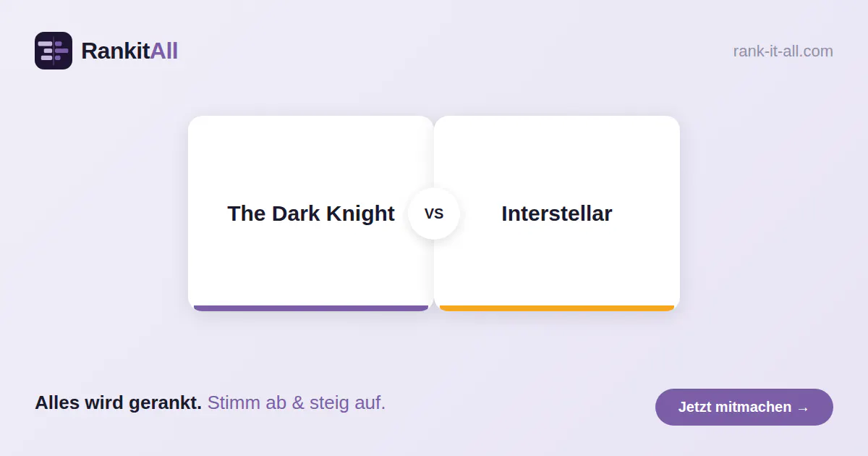This screenshot has width=868, height=456.
Task: Click the ampersand in the tagline
Action: pos(298,403)
